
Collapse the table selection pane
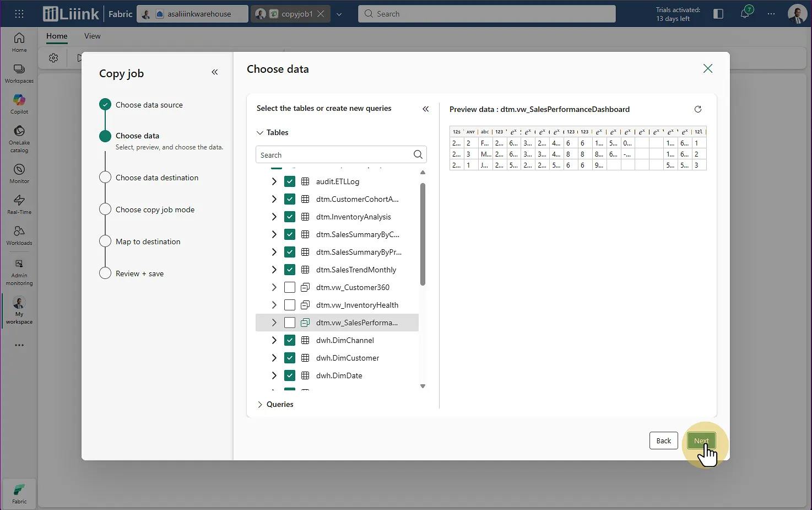(x=425, y=109)
